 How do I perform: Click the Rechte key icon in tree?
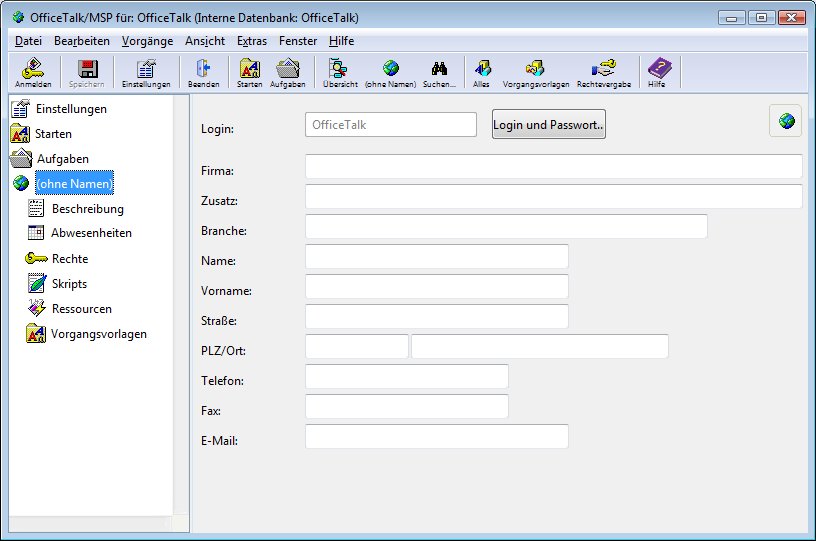click(x=36, y=258)
